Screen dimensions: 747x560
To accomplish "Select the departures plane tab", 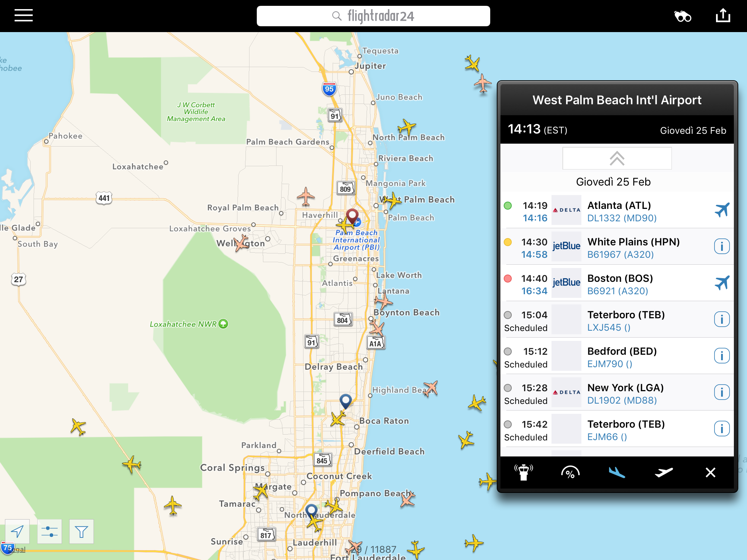I will pyautogui.click(x=663, y=472).
